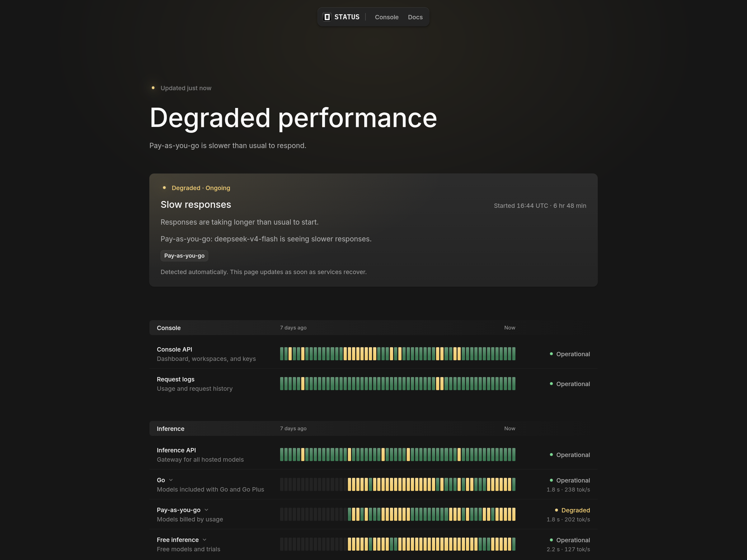This screenshot has width=747, height=560.
Task: Click the Go uptime bar chart
Action: tap(397, 484)
